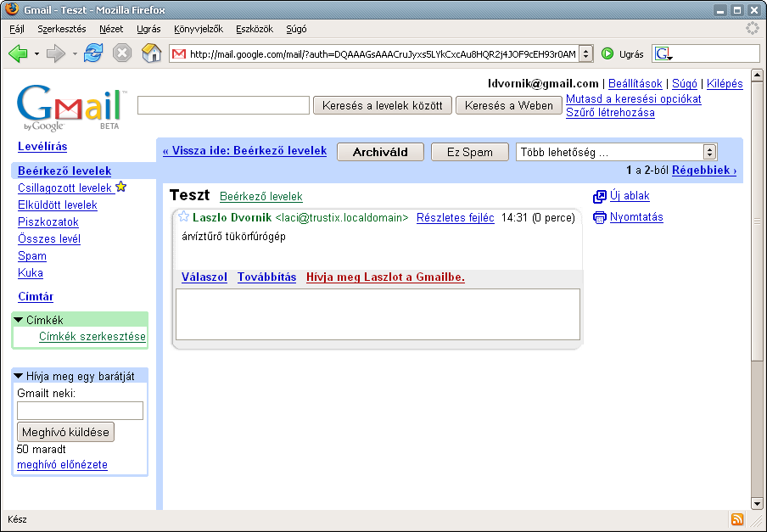Click the Firefox throbber activity icon

pyautogui.click(x=753, y=28)
